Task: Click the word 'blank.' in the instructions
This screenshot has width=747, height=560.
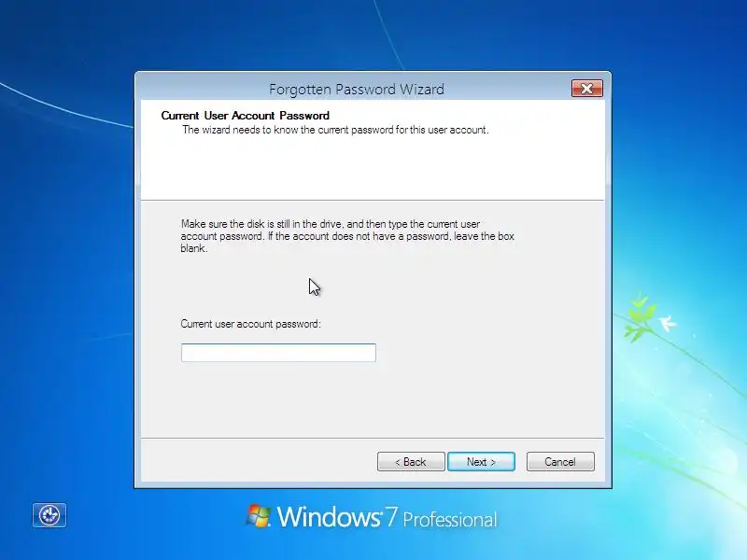Action: 194,248
